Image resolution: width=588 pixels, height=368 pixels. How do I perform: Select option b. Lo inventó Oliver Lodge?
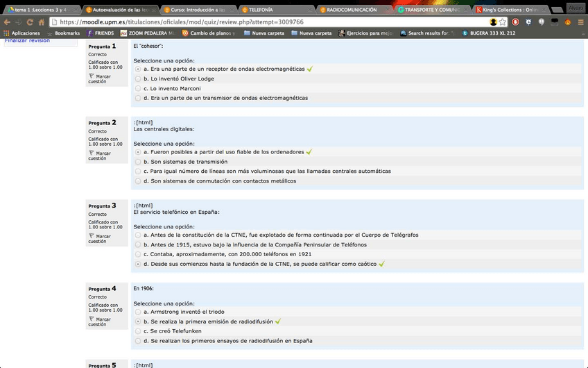138,79
